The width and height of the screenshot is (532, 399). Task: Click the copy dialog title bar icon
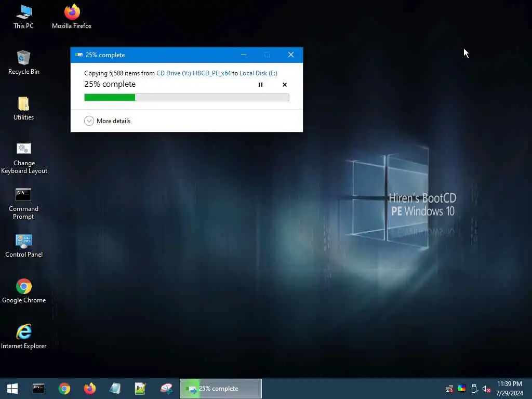[79, 55]
